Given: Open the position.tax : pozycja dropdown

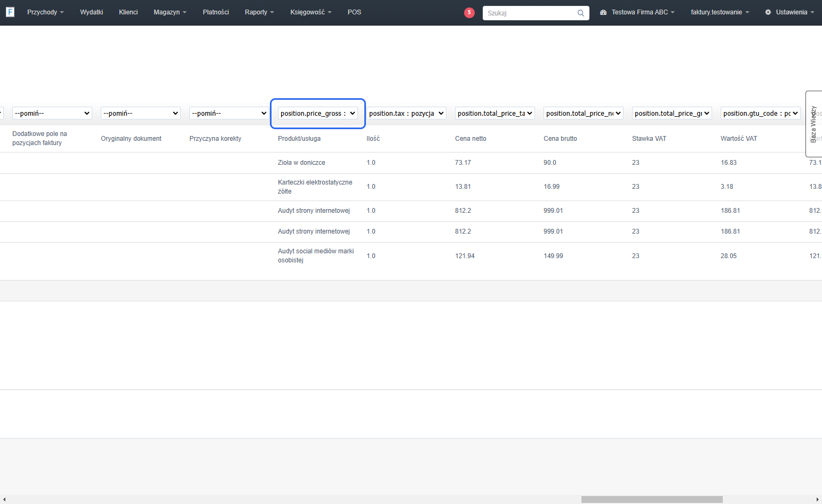Looking at the screenshot, I should (x=406, y=113).
